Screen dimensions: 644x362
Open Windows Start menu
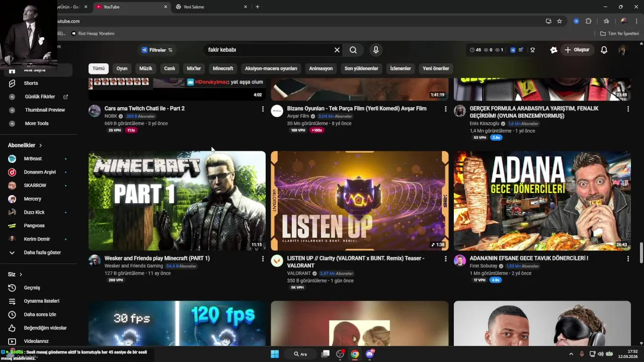point(275,354)
